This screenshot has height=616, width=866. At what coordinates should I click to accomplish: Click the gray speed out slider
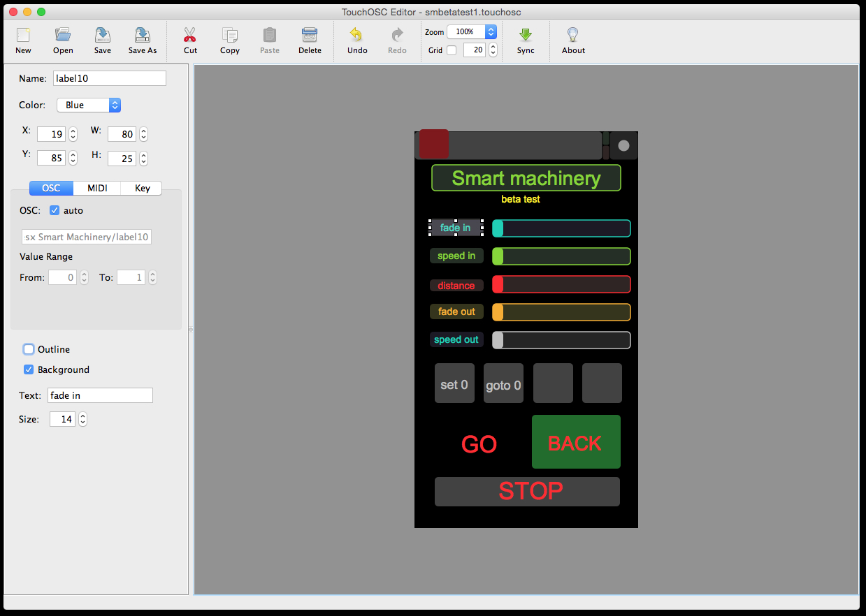point(561,340)
